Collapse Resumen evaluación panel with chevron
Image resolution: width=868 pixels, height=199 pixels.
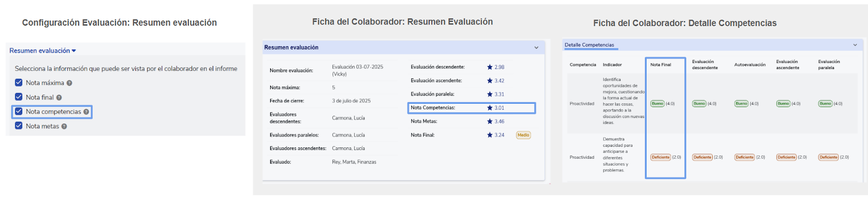click(x=537, y=48)
